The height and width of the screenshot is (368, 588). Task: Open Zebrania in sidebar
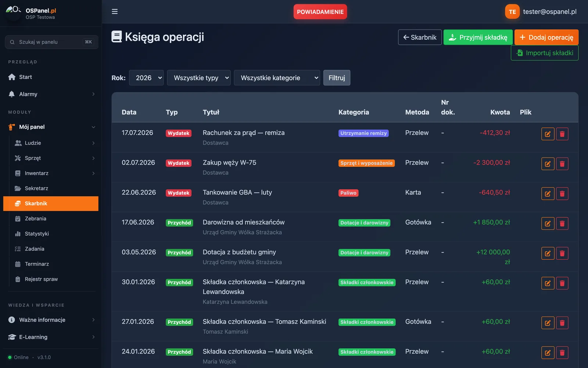(x=51, y=219)
